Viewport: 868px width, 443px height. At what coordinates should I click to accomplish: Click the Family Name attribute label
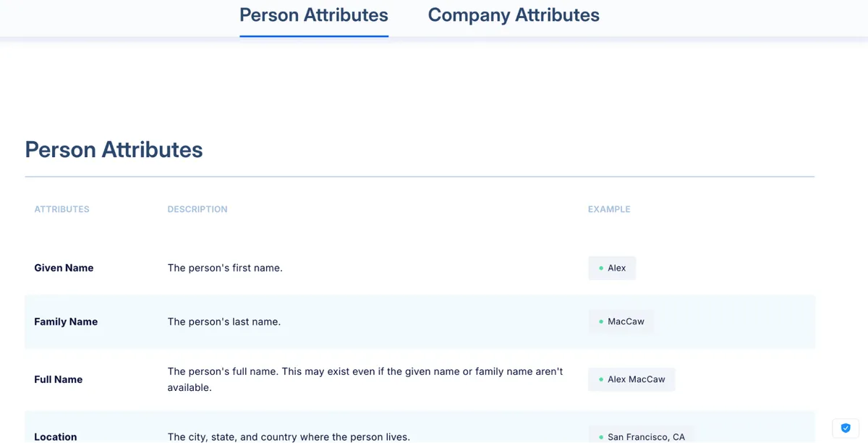66,321
